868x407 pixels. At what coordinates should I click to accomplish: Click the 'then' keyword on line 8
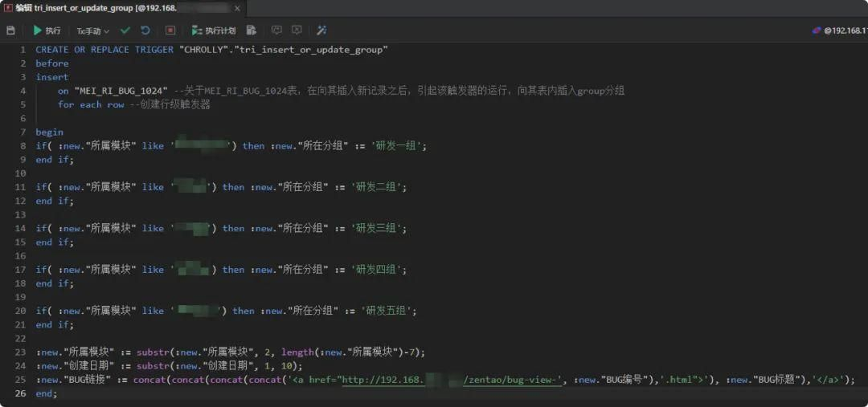253,146
